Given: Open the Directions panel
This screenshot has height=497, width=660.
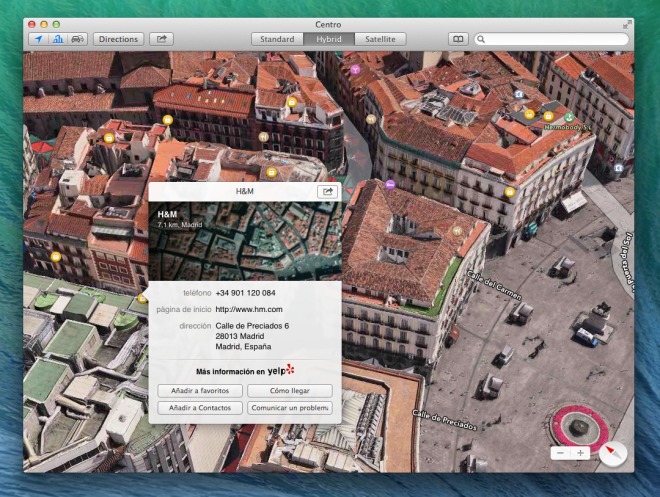Looking at the screenshot, I should pos(118,39).
